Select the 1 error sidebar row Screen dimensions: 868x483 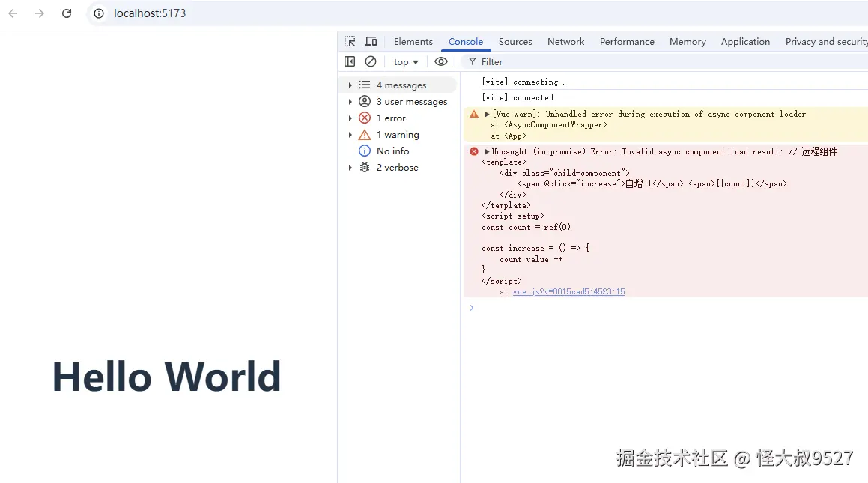pos(398,118)
